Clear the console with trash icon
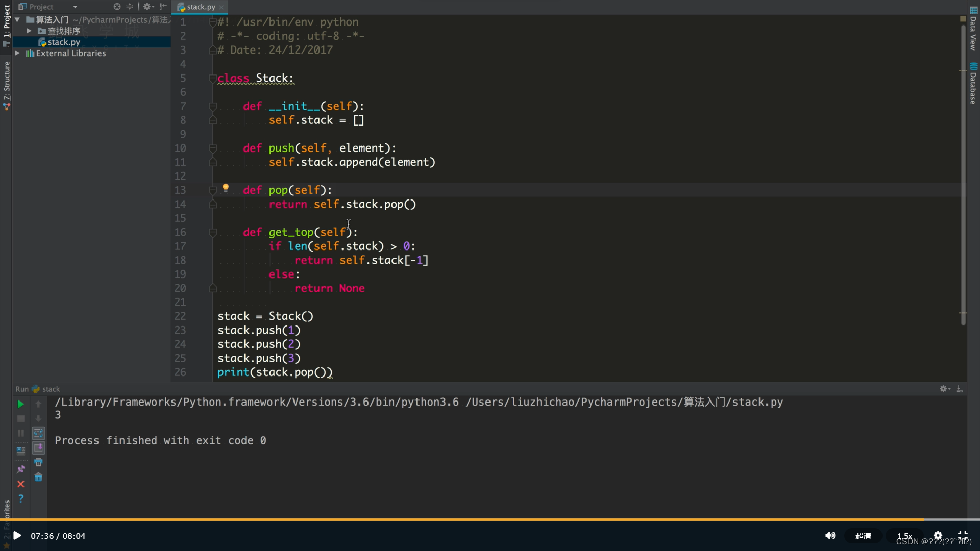Viewport: 980px width, 551px height. 38,478
